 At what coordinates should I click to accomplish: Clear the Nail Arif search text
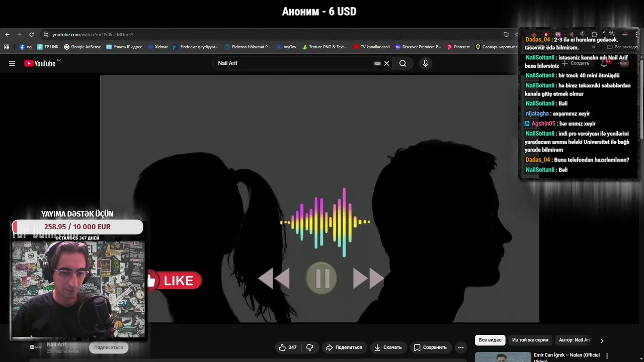click(x=386, y=63)
